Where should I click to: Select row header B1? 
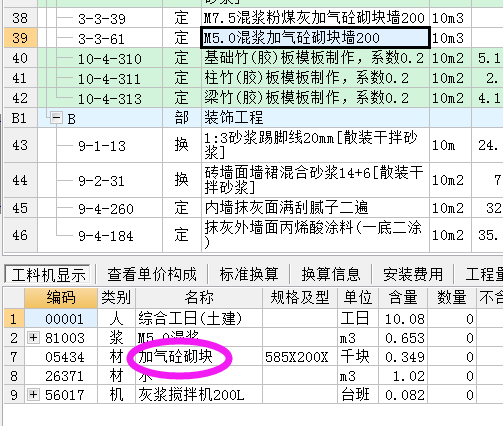point(20,118)
